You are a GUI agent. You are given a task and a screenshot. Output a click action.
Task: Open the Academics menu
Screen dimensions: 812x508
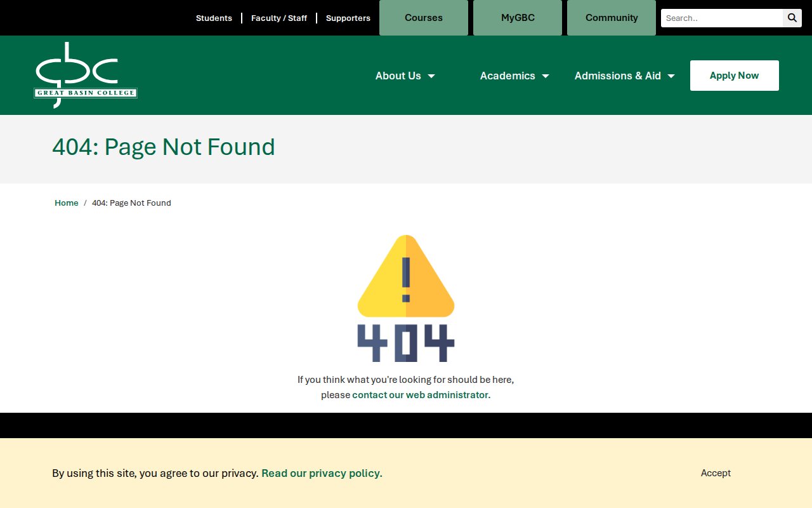[x=507, y=76]
